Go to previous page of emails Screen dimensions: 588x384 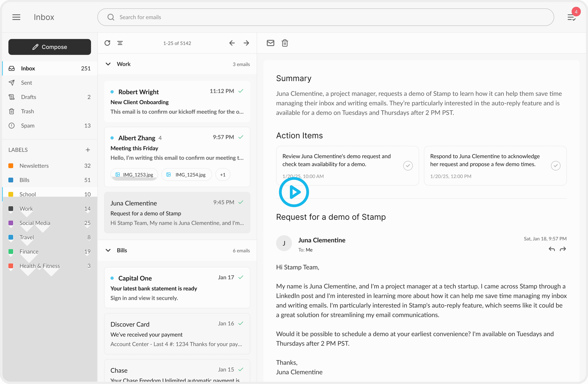(x=232, y=43)
